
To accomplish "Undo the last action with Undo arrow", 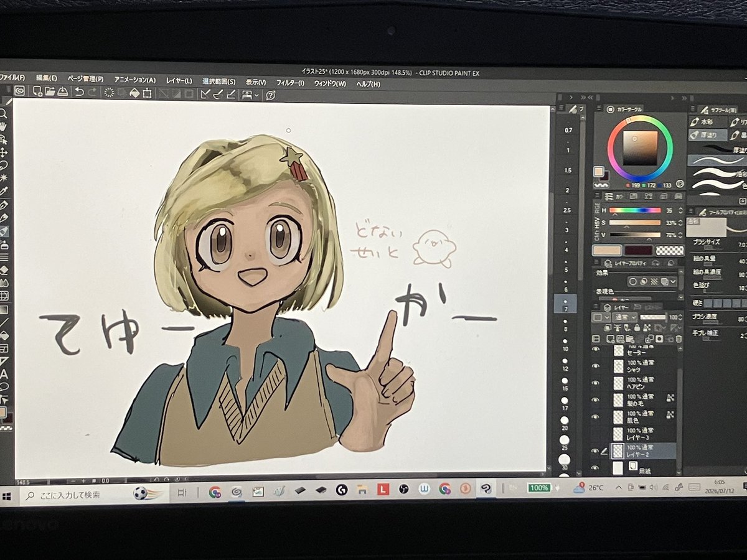I will pos(79,92).
